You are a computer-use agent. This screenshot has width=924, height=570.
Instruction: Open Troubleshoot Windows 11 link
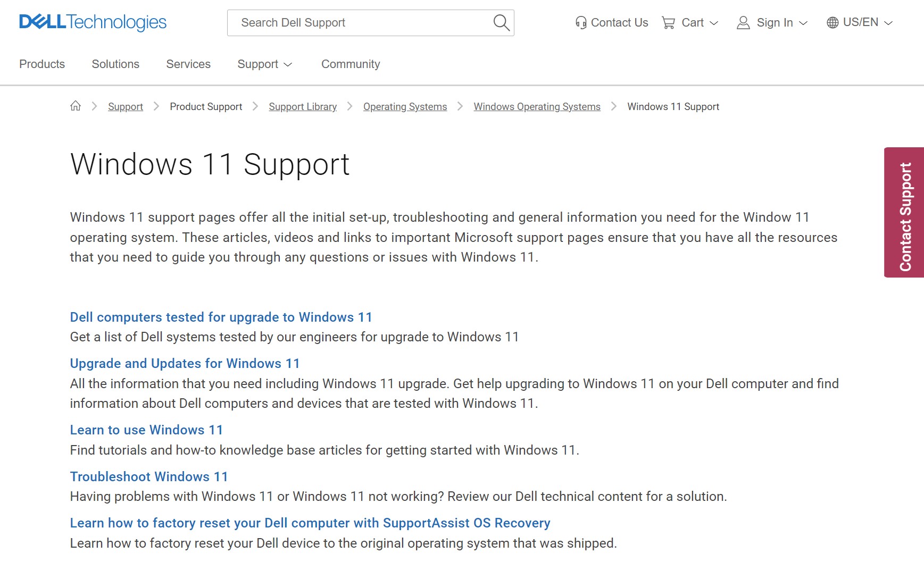tap(149, 476)
